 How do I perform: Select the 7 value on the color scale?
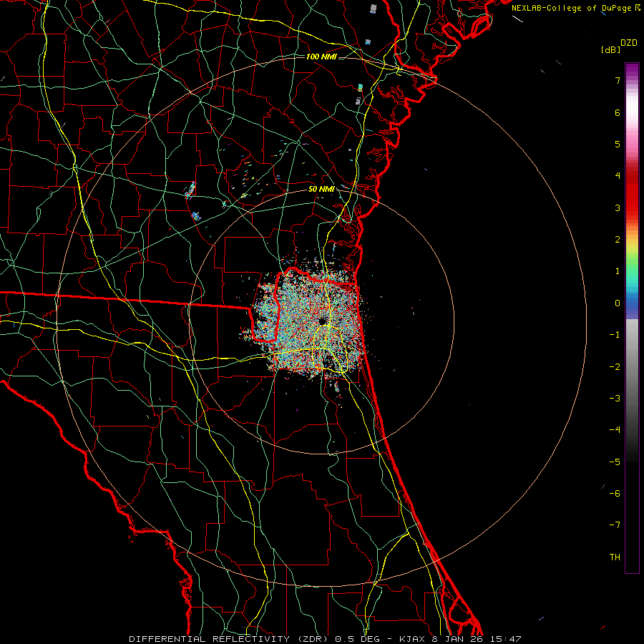618,80
